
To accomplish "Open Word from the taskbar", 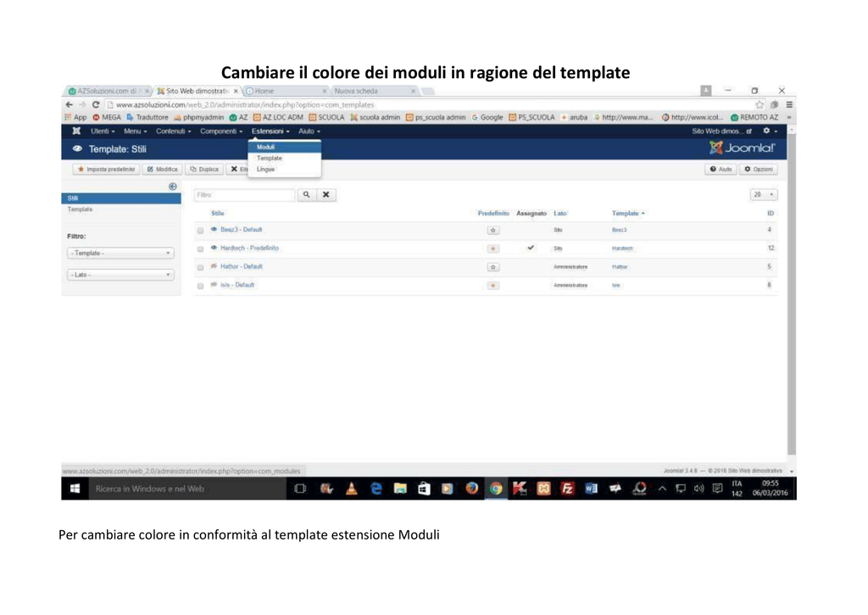I will click(x=591, y=489).
